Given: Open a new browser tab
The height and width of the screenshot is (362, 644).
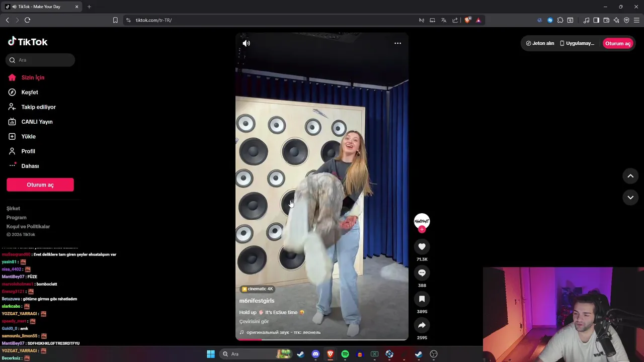Looking at the screenshot, I should 89,7.
